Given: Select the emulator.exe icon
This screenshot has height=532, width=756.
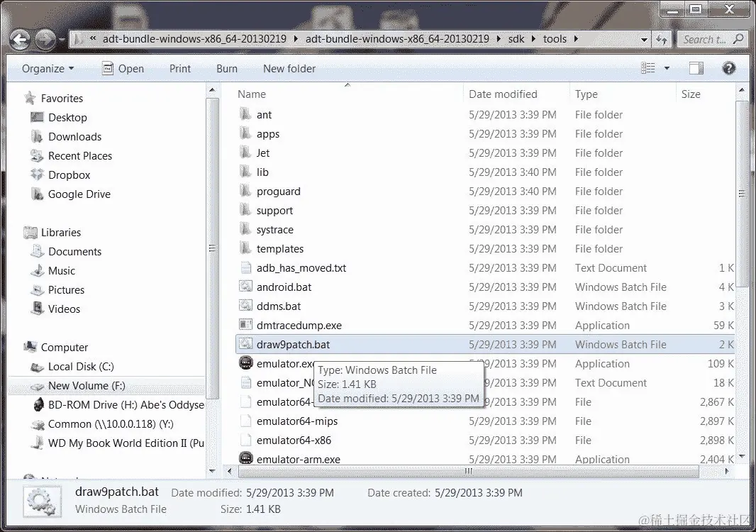Looking at the screenshot, I should coord(246,362).
